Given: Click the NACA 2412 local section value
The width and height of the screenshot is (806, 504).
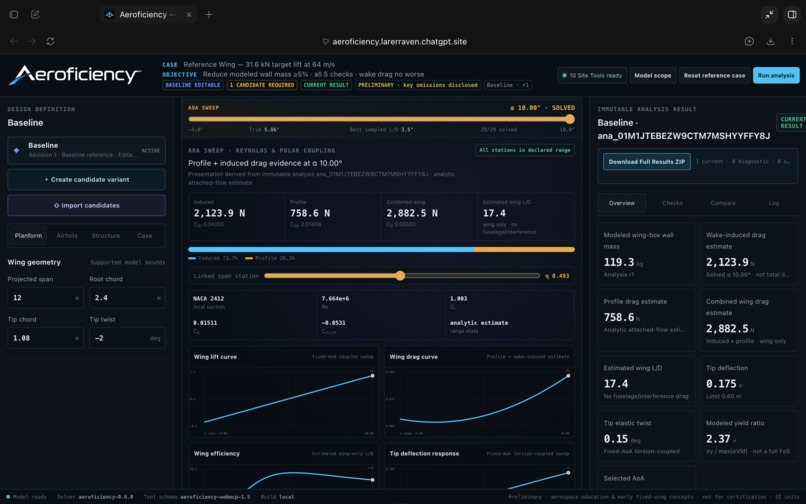Looking at the screenshot, I should 208,298.
